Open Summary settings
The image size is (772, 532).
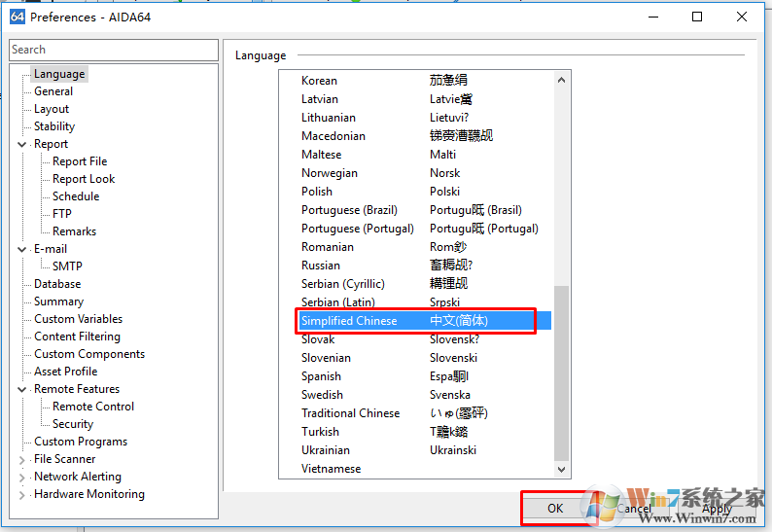tap(58, 301)
